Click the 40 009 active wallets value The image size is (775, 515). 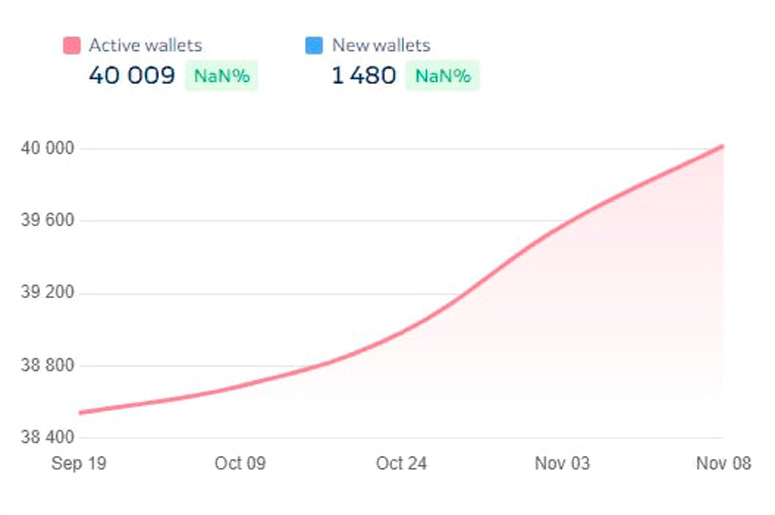click(132, 75)
